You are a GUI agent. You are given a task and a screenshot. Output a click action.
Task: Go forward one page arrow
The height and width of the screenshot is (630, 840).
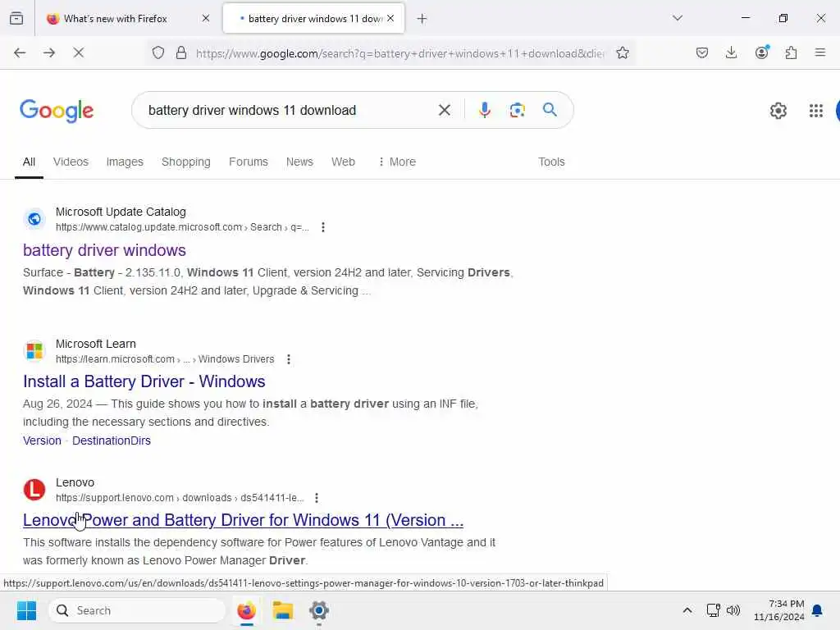click(x=49, y=52)
